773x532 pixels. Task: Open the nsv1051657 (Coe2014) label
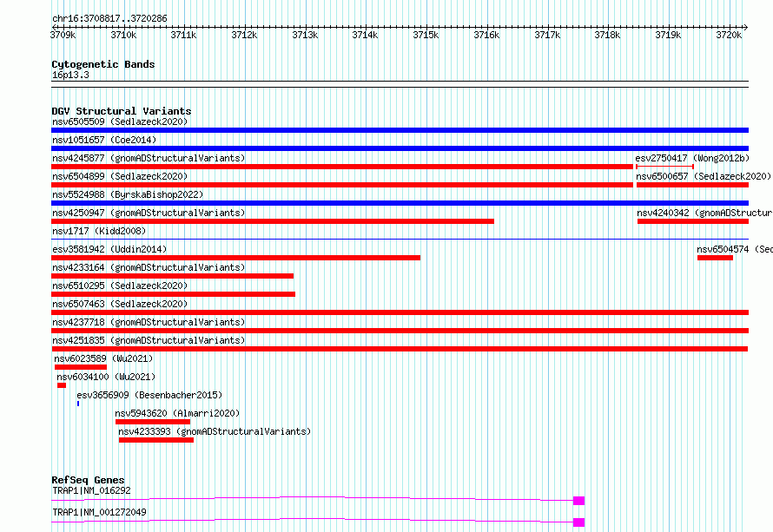[104, 140]
